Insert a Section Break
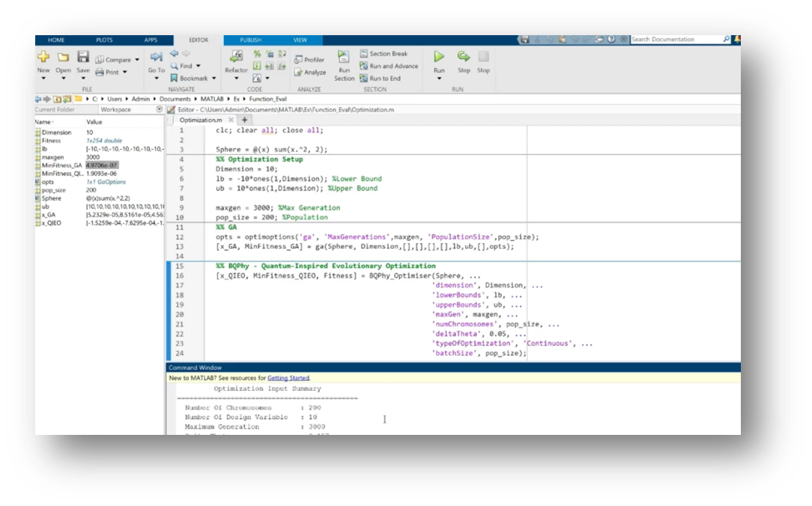Viewport: 812px width, 506px height. (x=383, y=54)
